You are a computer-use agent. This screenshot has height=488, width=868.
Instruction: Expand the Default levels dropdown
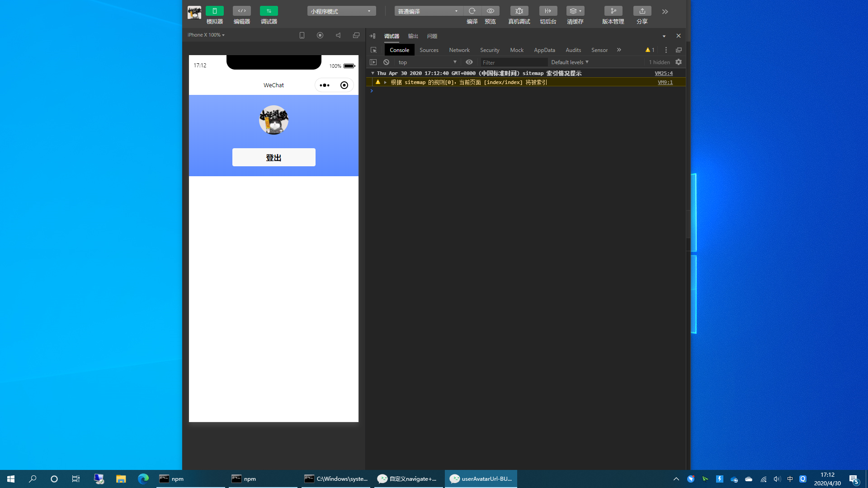pos(570,62)
